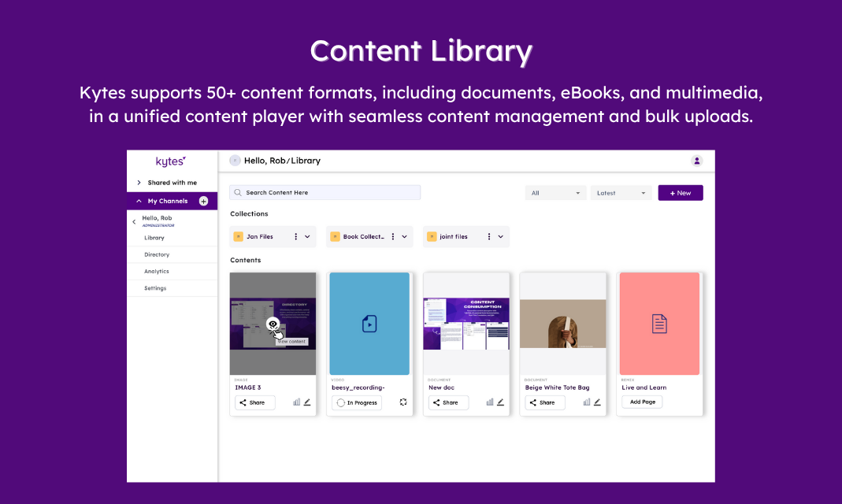Screen dimensions: 842x504
Task: Share the Beige White Tote Bag document
Action: pyautogui.click(x=544, y=402)
